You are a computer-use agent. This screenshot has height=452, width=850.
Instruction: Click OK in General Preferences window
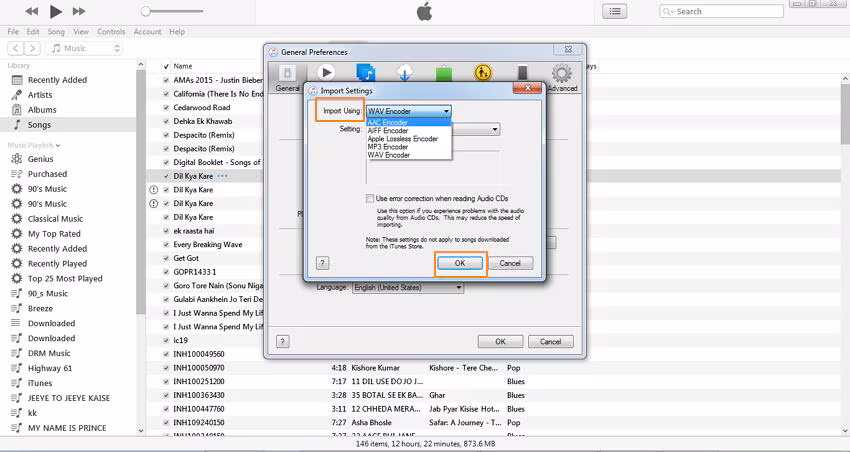coord(500,341)
